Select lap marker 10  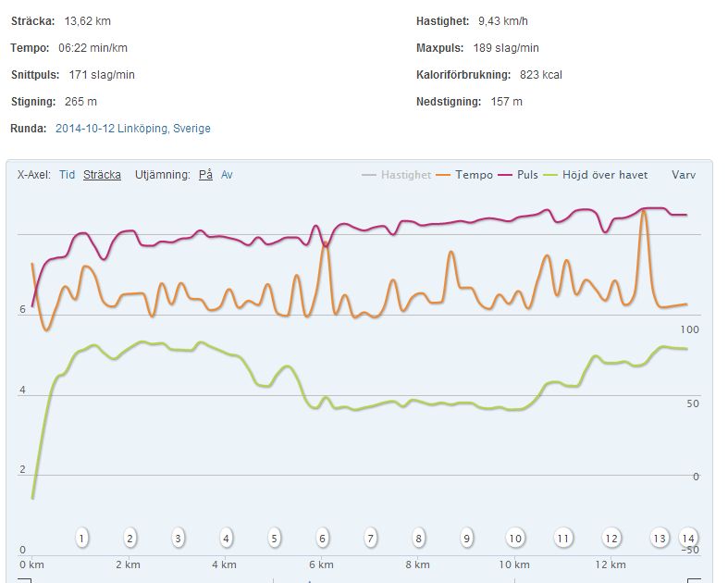tap(515, 538)
